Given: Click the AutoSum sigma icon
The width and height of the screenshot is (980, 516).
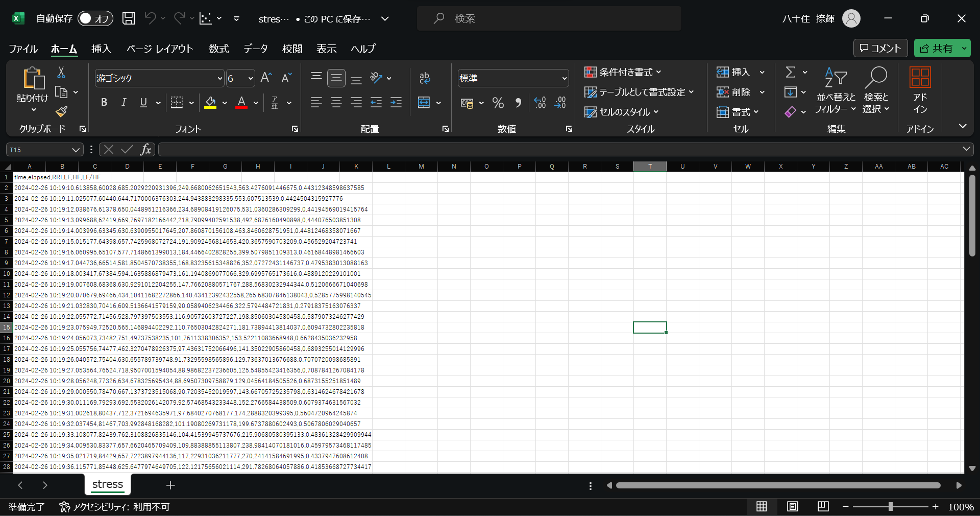Looking at the screenshot, I should (x=791, y=73).
